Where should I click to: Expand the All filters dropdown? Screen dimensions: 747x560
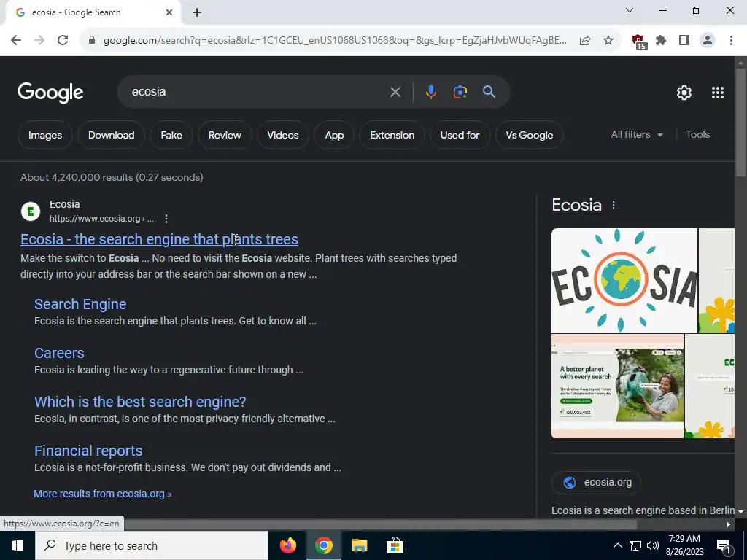[637, 135]
